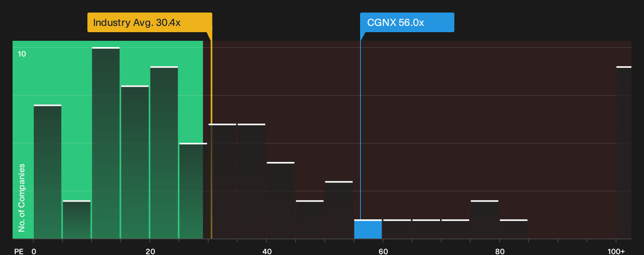644x255 pixels.
Task: Click the '100+' x-axis label
Action: coord(616,251)
